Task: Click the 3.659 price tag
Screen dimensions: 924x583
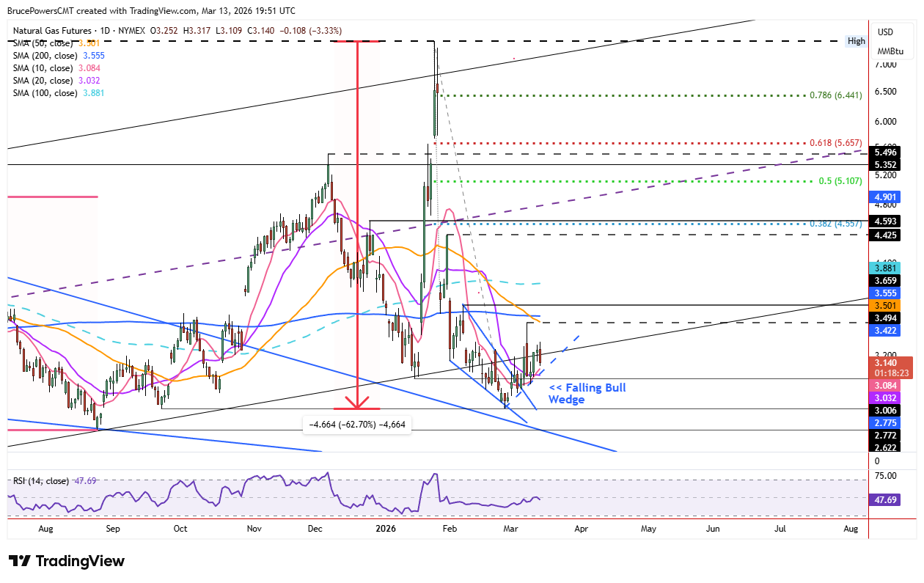Action: [x=885, y=280]
